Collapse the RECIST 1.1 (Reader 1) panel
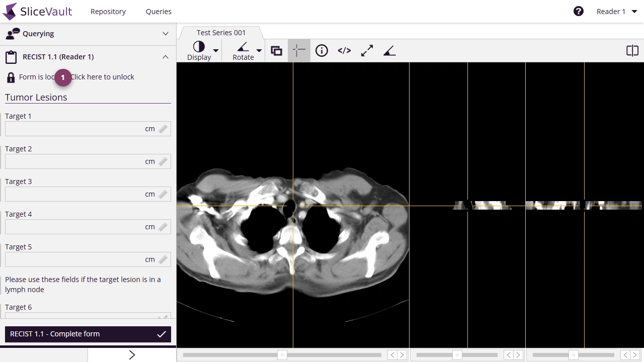644x362 pixels. pyautogui.click(x=166, y=57)
